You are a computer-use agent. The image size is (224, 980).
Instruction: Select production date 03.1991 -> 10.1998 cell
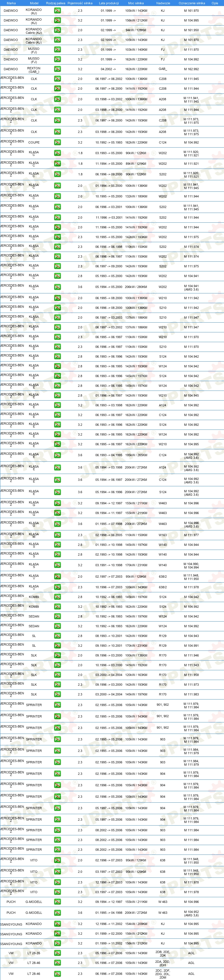pyautogui.click(x=109, y=565)
